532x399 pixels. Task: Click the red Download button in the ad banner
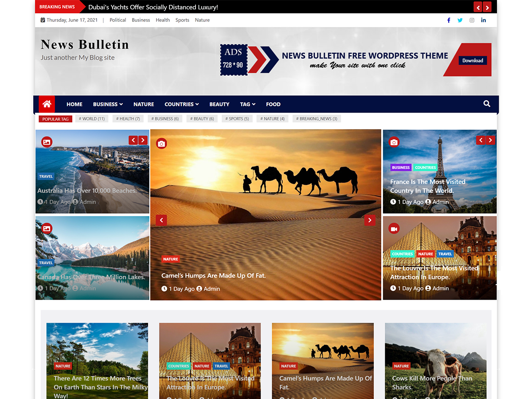tap(473, 60)
